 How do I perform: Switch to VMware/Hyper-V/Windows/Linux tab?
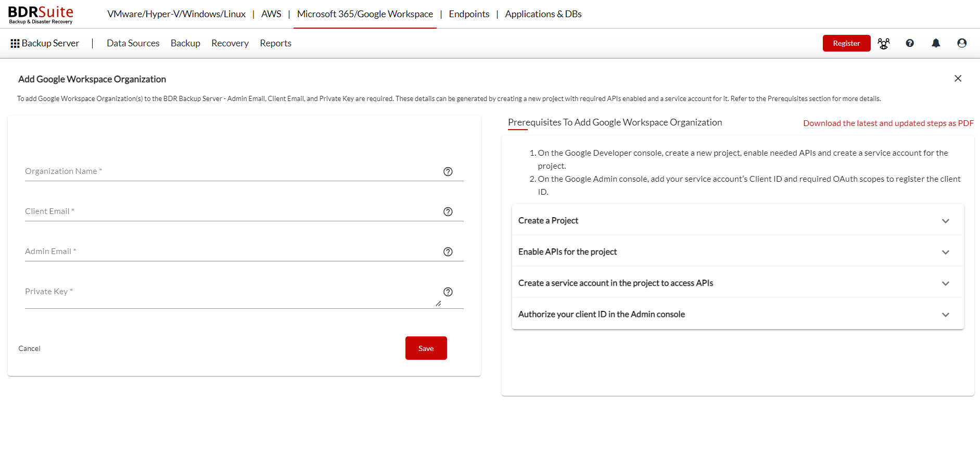[176, 14]
